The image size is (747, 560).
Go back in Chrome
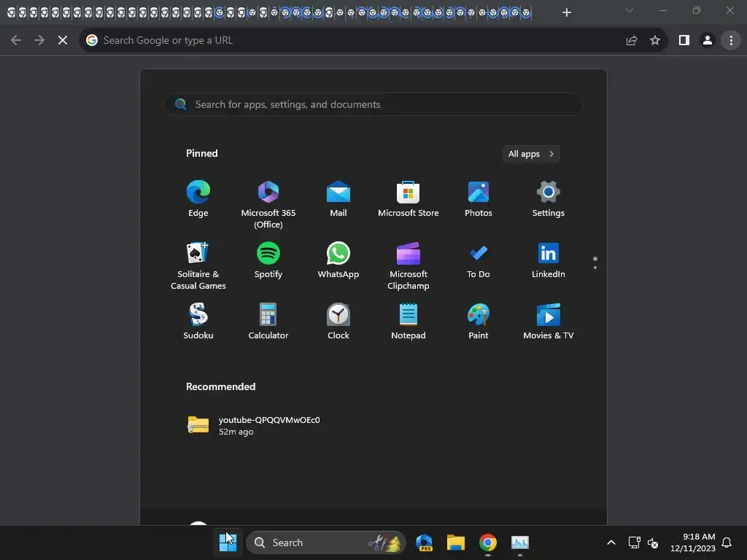pos(16,41)
